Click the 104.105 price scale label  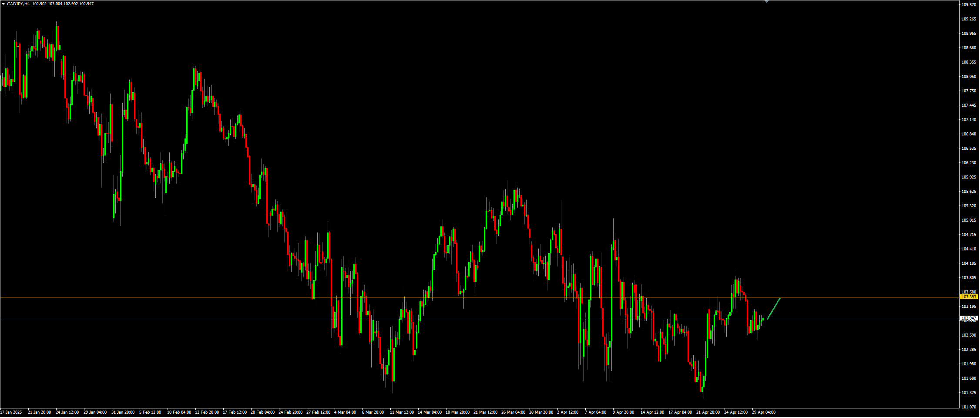point(969,263)
